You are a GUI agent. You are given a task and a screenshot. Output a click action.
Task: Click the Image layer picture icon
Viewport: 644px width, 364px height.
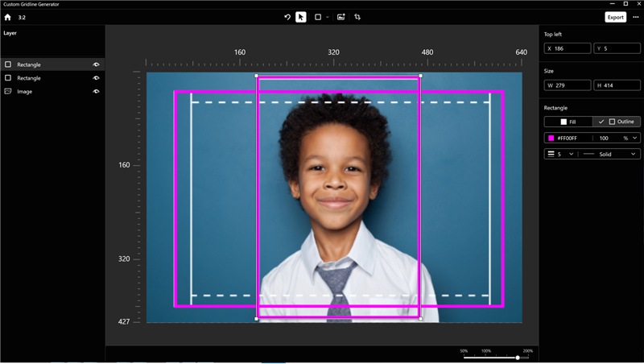coord(8,92)
